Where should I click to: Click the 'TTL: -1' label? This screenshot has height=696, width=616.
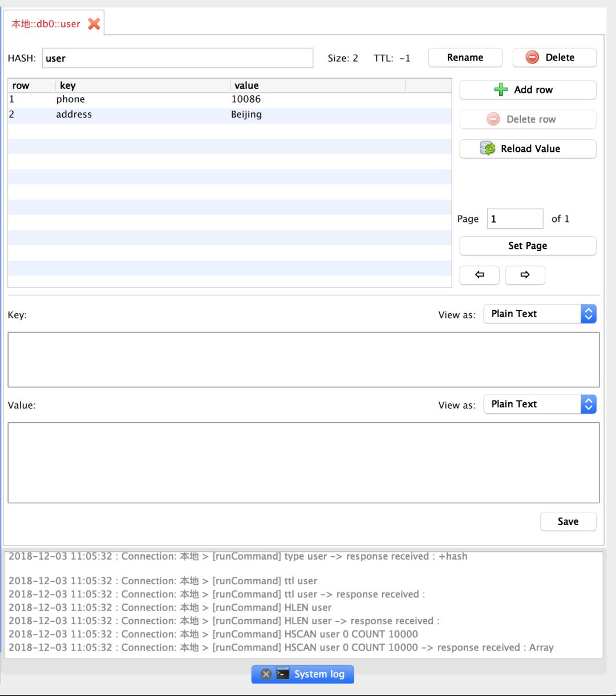pyautogui.click(x=392, y=58)
